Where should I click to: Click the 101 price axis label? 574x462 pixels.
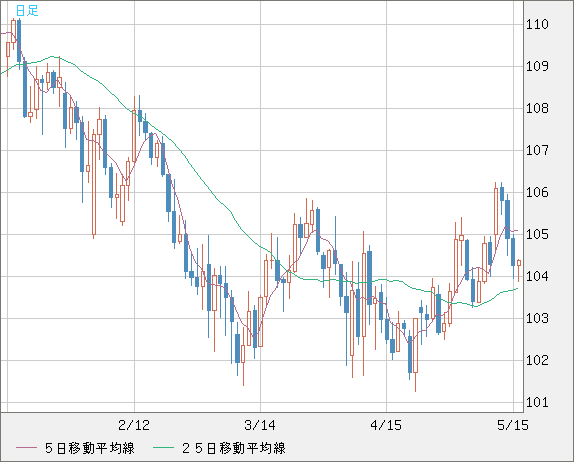click(537, 403)
